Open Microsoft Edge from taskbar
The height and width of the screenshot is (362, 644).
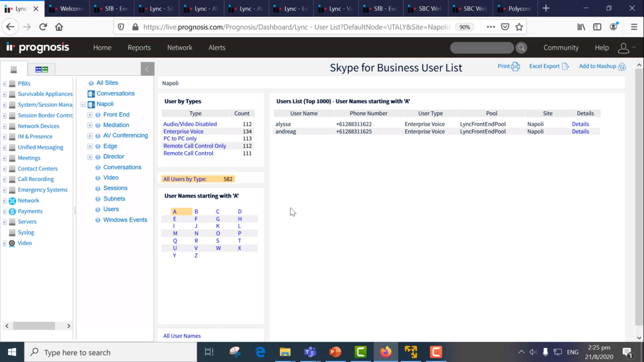pos(260,352)
